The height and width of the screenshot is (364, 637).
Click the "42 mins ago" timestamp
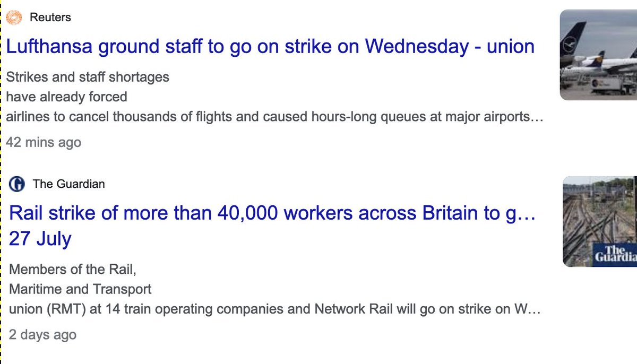44,143
